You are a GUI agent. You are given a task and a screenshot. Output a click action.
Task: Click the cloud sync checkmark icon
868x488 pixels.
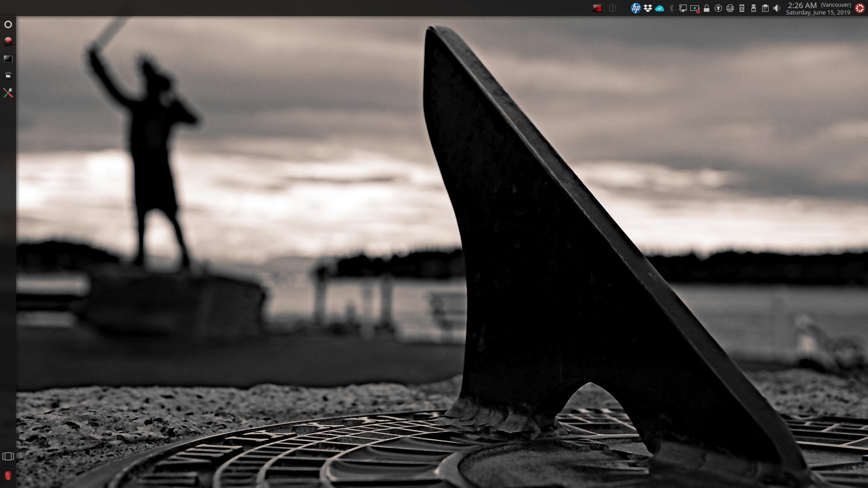(660, 8)
